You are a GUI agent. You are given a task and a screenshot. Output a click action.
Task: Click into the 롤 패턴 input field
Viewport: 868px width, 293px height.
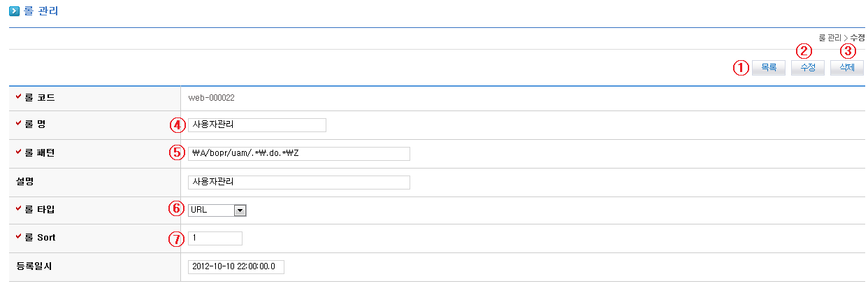tap(298, 154)
